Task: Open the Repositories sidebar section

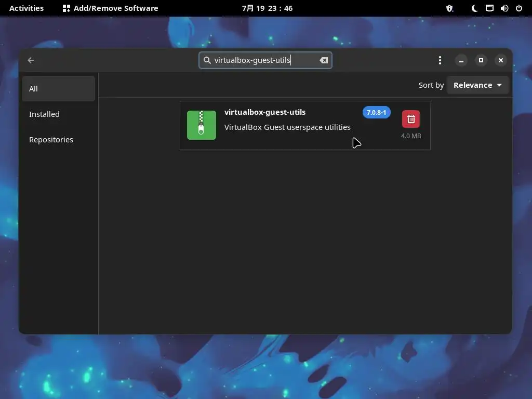Action: (x=58, y=139)
